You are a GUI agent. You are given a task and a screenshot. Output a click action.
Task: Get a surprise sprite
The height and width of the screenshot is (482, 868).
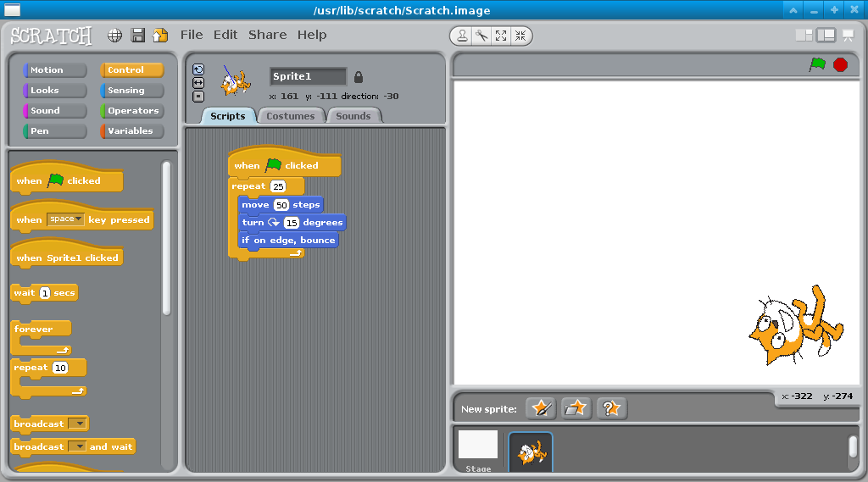click(611, 408)
